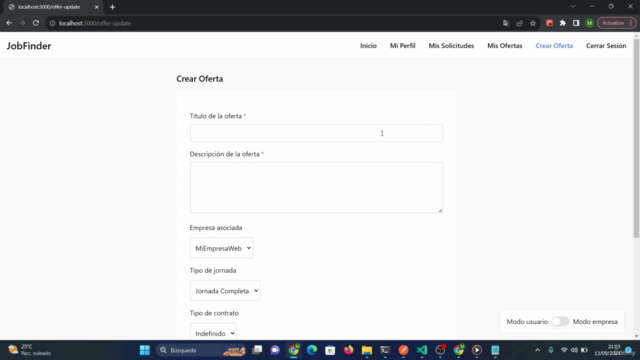Open the tab search chevron
This screenshot has width=640, height=360.
tap(573, 7)
